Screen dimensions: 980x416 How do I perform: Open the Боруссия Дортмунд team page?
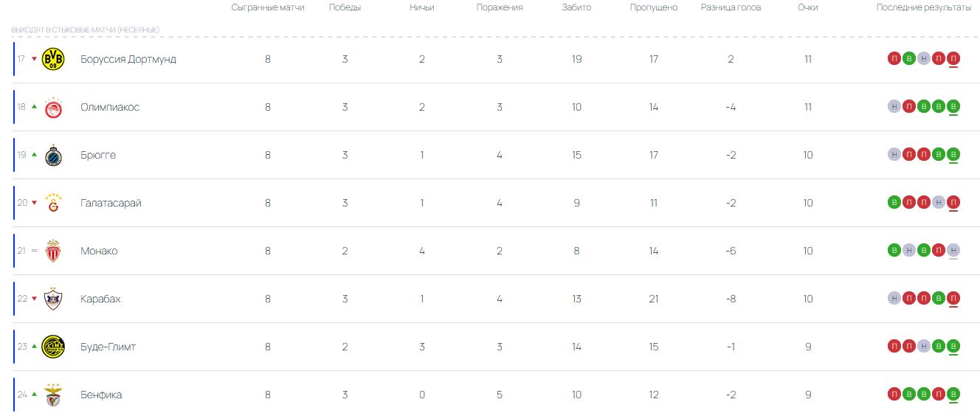128,59
